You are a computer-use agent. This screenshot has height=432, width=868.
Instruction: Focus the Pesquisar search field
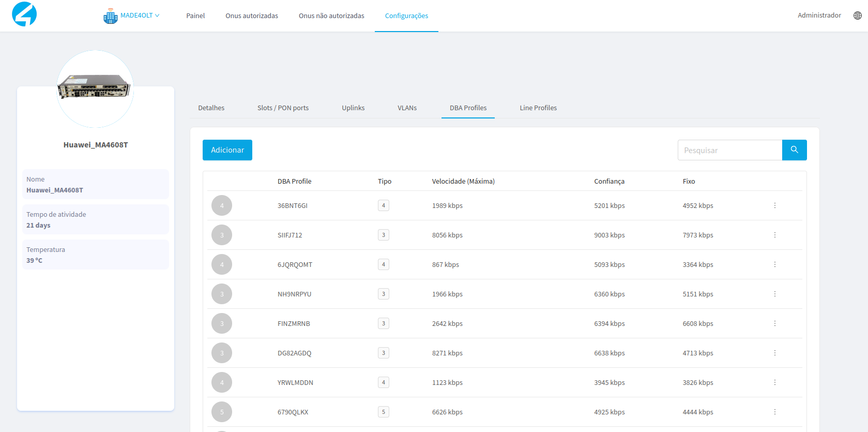click(x=729, y=150)
